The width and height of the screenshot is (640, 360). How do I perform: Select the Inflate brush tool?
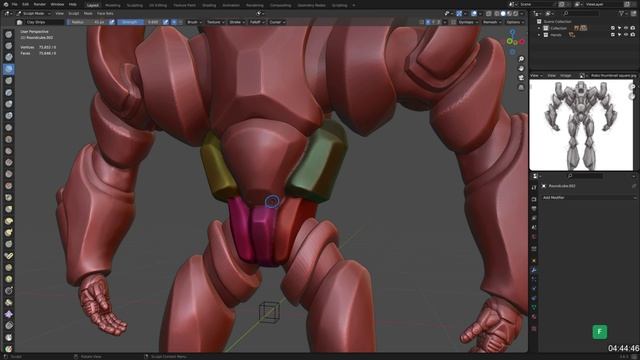[x=9, y=104]
